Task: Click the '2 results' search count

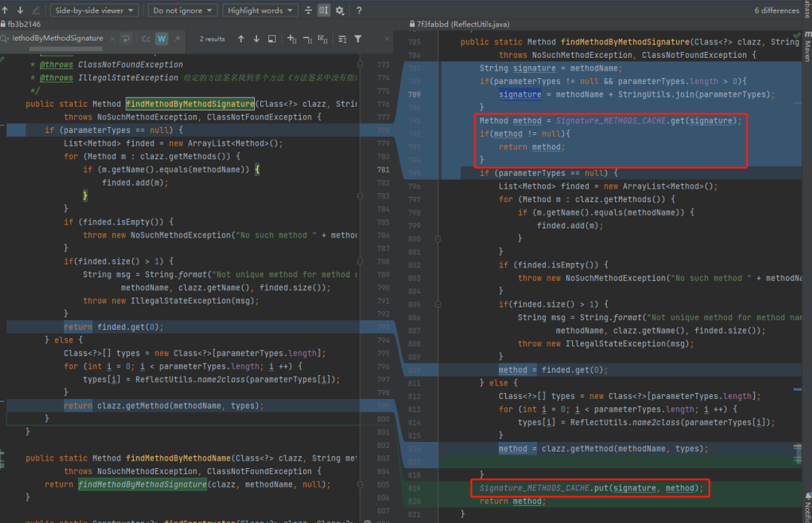Action: tap(212, 39)
